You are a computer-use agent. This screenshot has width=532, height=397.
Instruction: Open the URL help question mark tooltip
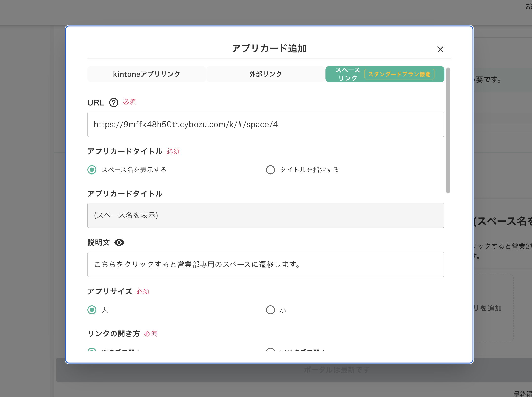(114, 103)
